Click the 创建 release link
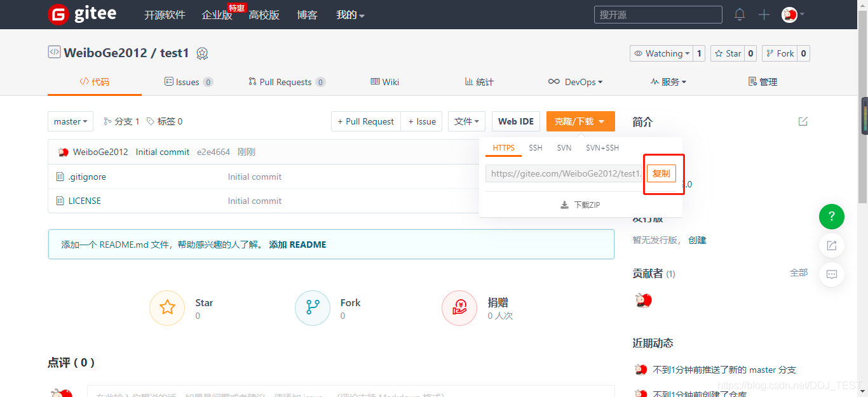 point(697,240)
